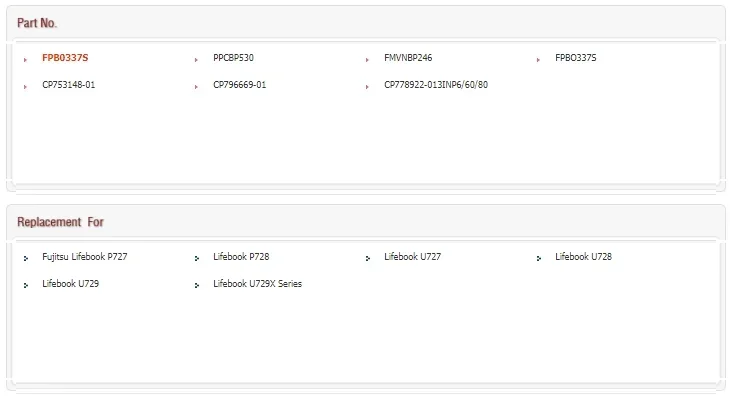The height and width of the screenshot is (402, 730).
Task: Click the arrow bullet next to CP753148-01
Action: pyautogui.click(x=25, y=87)
